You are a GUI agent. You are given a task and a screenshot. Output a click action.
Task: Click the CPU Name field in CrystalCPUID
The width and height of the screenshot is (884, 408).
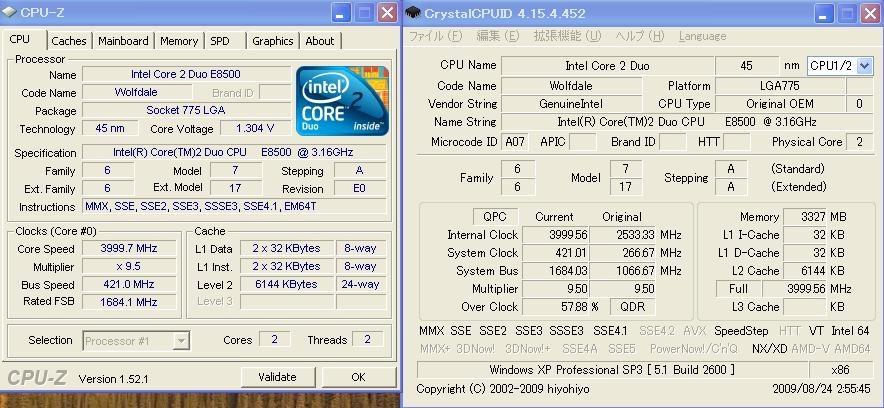608,66
